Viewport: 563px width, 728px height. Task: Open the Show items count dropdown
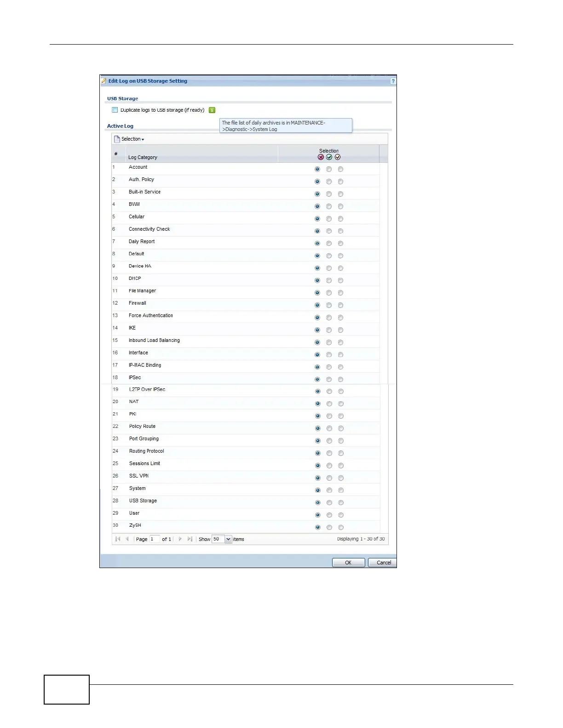coord(228,540)
